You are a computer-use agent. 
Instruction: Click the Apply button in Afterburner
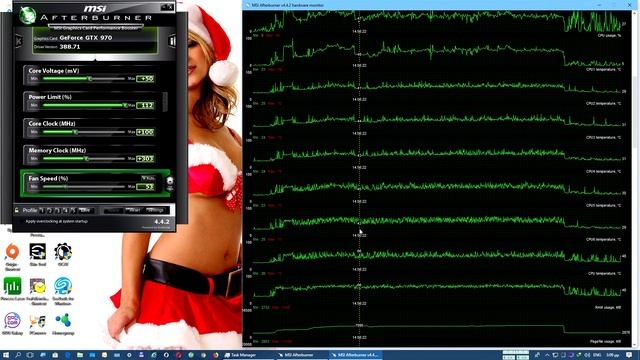(x=113, y=210)
